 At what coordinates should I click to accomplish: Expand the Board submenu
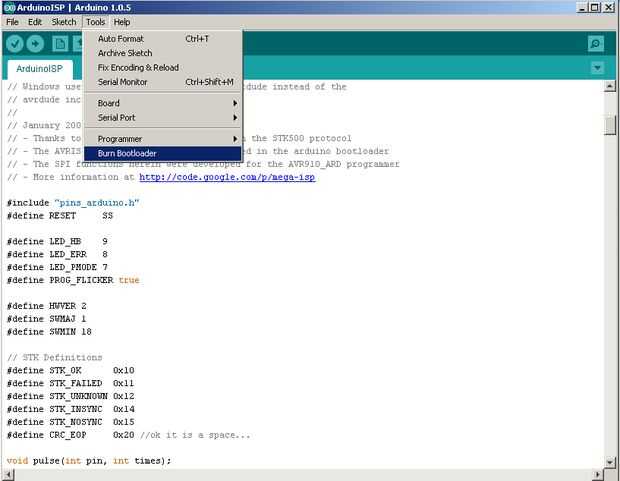click(163, 103)
